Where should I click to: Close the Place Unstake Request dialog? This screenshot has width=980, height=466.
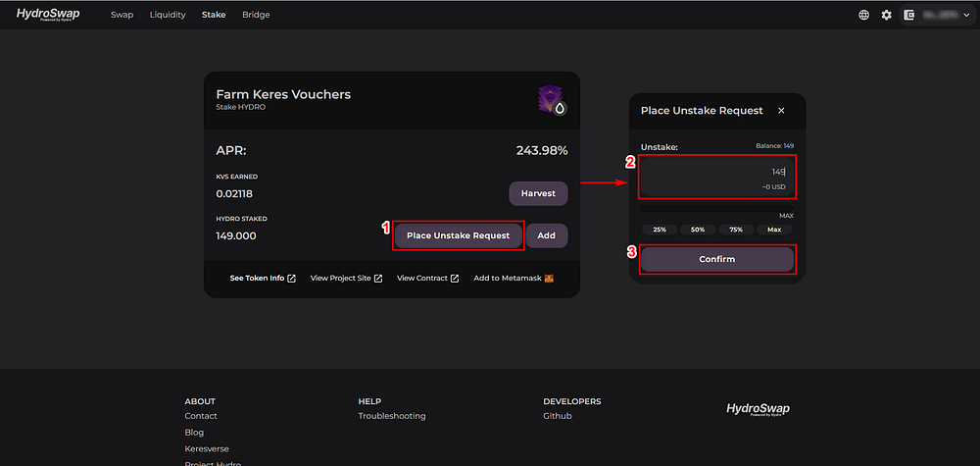click(781, 111)
